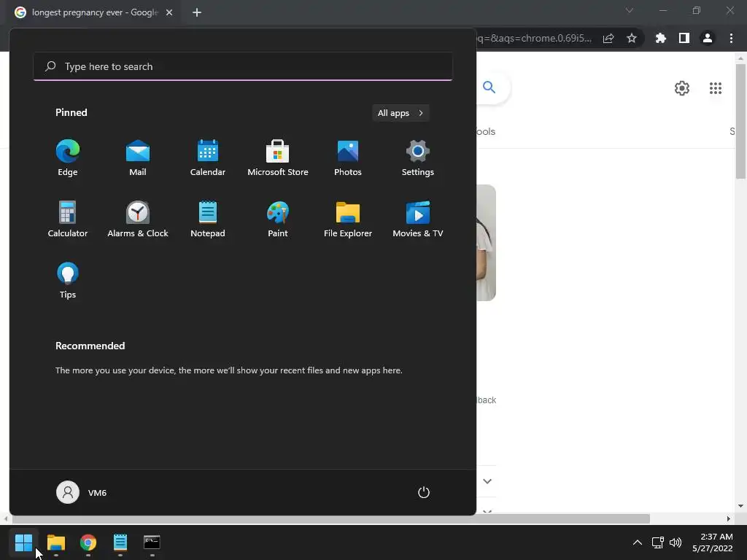Launch Mail from the pinned apps
The image size is (747, 560).
(138, 158)
